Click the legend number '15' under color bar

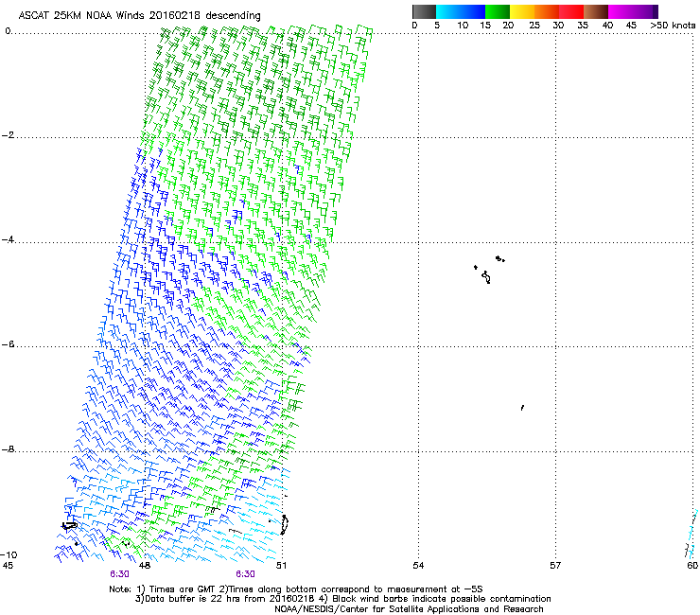point(485,26)
